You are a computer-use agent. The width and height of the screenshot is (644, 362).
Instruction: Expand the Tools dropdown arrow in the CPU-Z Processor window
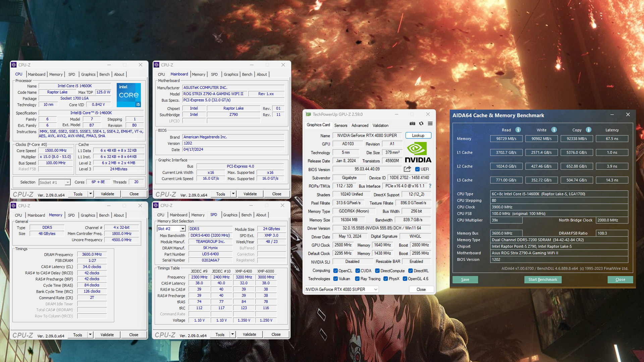point(90,194)
